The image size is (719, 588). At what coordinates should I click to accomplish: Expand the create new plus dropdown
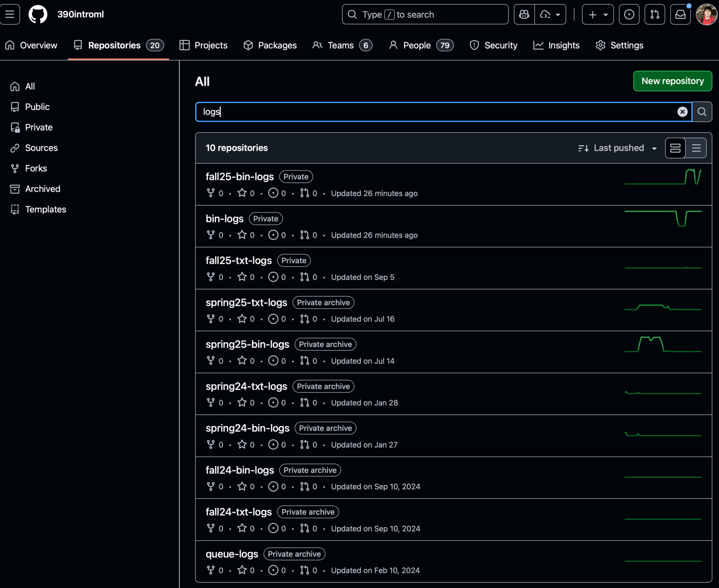pos(598,14)
